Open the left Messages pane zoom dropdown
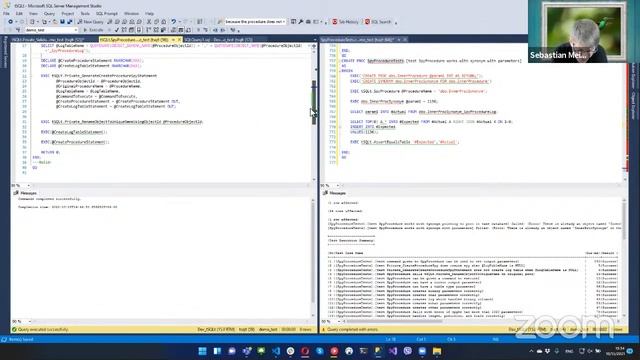 [x=20, y=321]
